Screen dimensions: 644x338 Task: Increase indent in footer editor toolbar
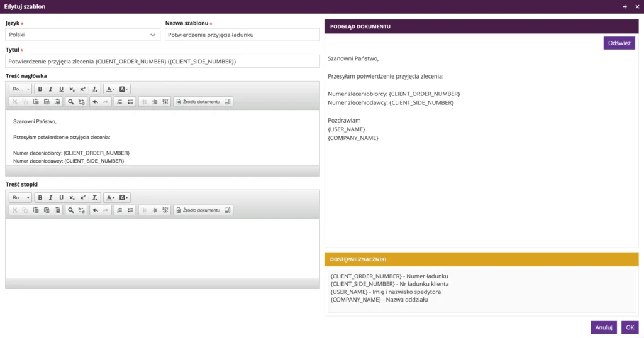(x=155, y=210)
